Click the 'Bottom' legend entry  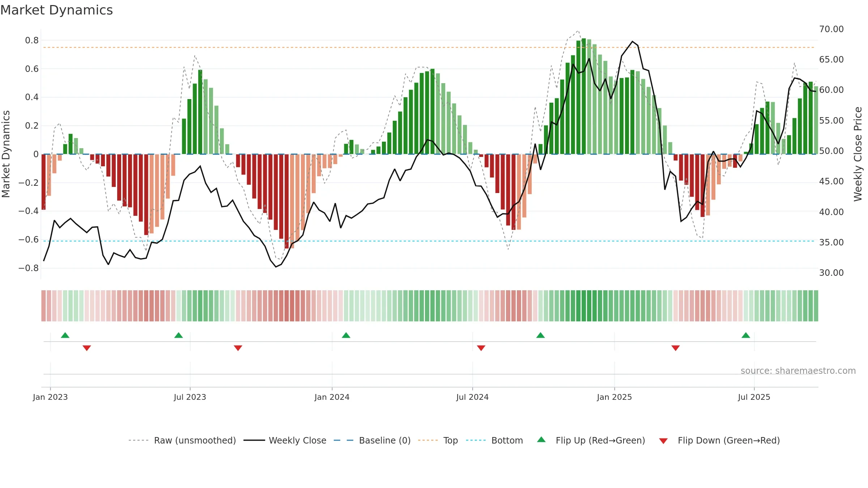[x=494, y=440]
